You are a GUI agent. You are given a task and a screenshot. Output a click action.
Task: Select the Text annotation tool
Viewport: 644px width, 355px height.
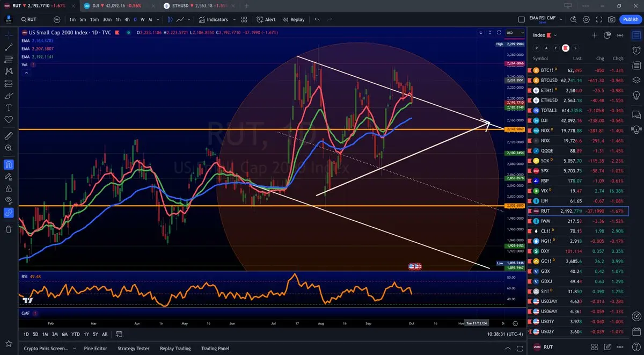pyautogui.click(x=9, y=107)
